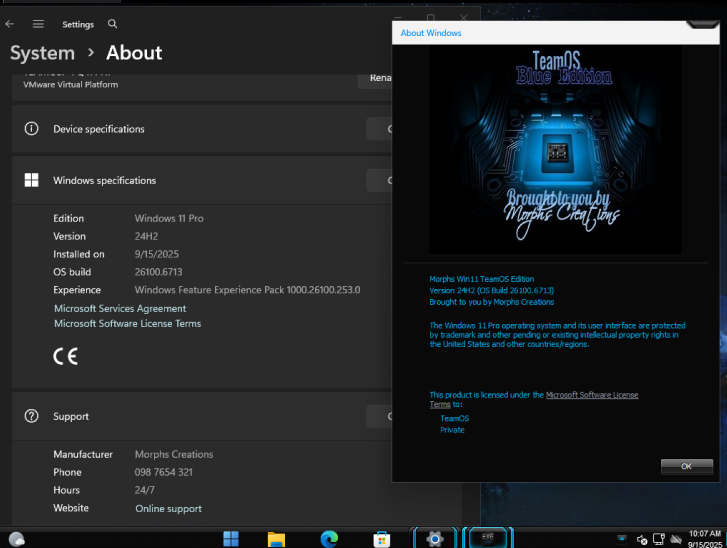The image size is (727, 548).
Task: Open the clock and date flyout
Action: point(705,539)
